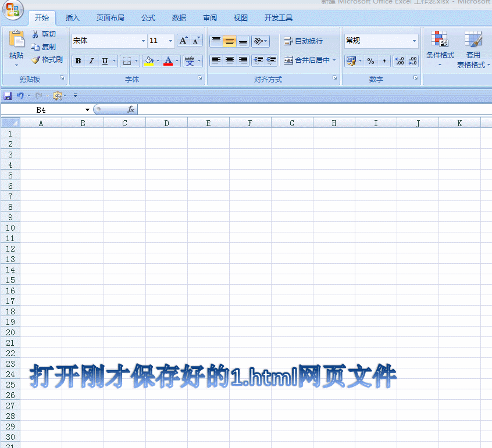Open number group dialog launcher
The width and height of the screenshot is (492, 448).
[415, 78]
